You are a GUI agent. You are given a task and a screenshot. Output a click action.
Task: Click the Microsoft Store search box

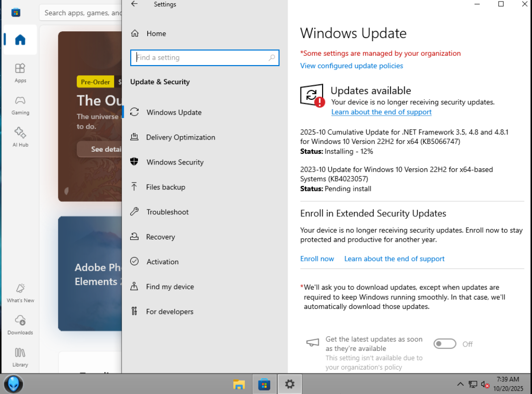(x=81, y=13)
